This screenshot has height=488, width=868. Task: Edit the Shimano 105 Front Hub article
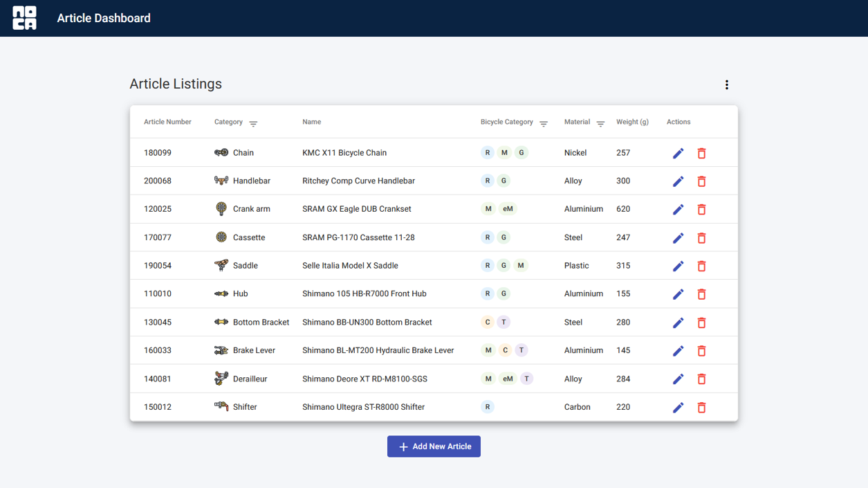coord(678,294)
